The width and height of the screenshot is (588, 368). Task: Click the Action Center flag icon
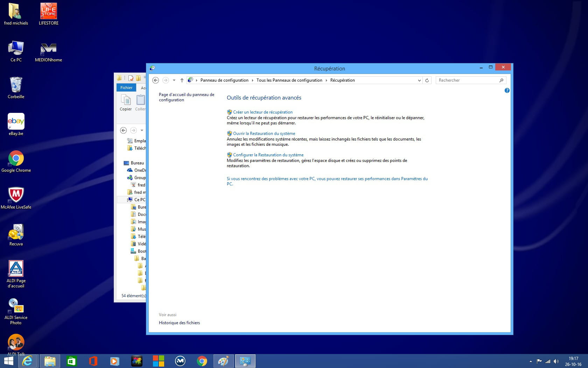pyautogui.click(x=539, y=361)
